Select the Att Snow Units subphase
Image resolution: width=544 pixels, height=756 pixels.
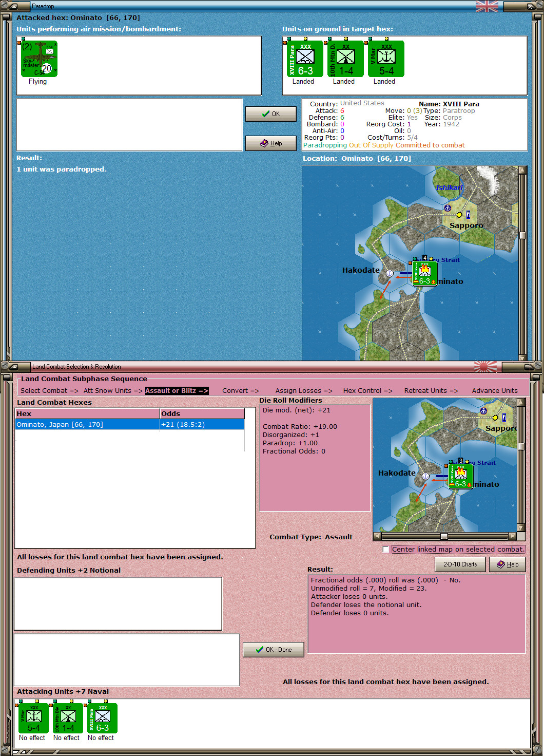(x=112, y=391)
